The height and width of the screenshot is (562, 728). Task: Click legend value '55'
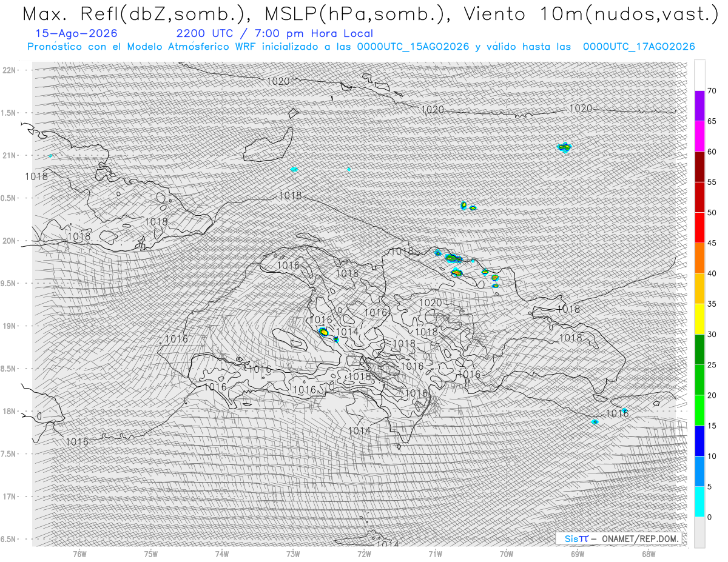tap(712, 182)
